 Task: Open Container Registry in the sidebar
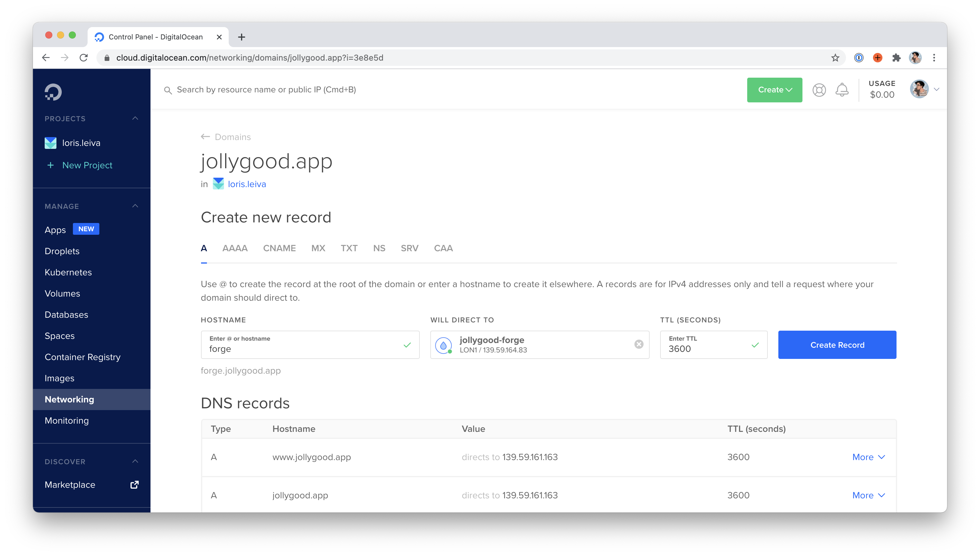82,357
